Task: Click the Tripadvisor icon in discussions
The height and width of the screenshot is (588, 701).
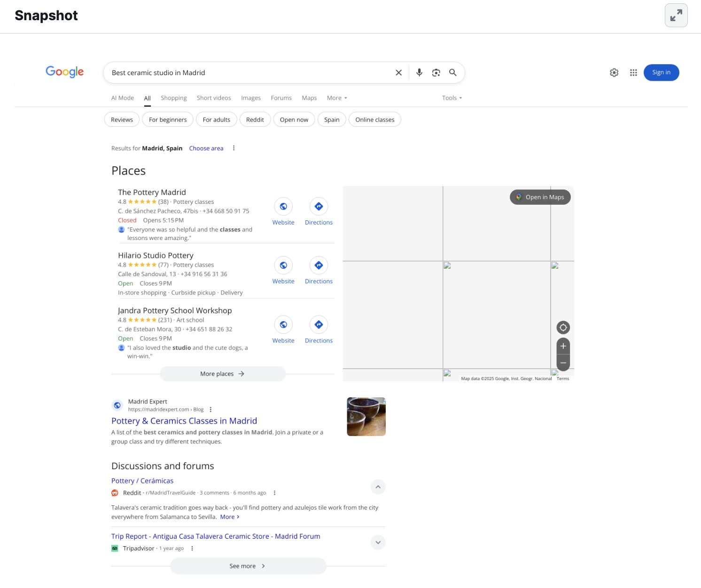Action: tap(115, 549)
